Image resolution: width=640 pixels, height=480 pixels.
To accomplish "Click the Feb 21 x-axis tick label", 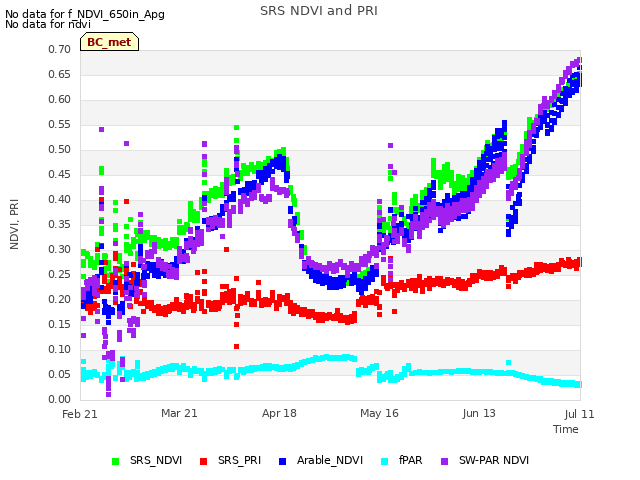I will click(x=80, y=414).
